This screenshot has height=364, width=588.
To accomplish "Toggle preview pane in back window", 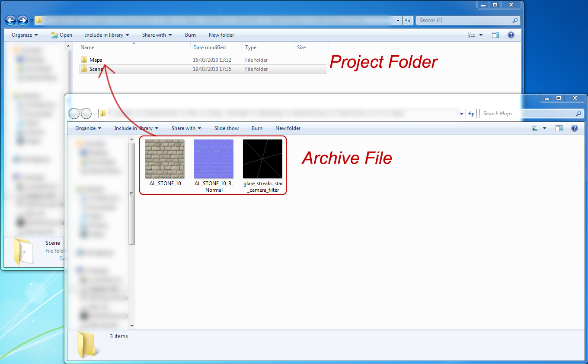I will tap(495, 35).
